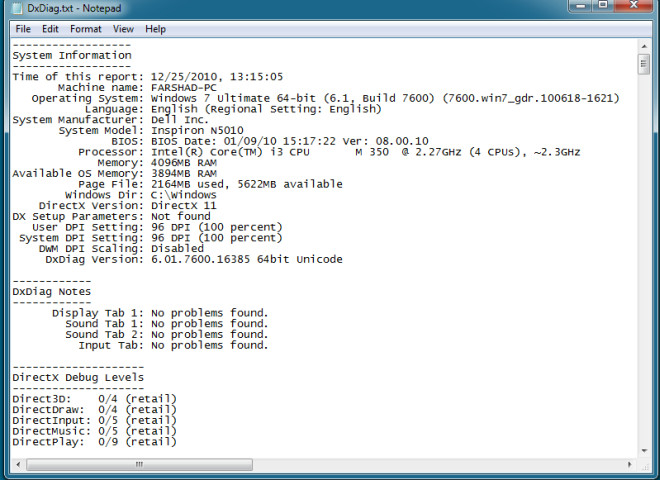
Task: Click the 'DirectMusic: 0/5 (retail)' line
Action: click(x=94, y=431)
